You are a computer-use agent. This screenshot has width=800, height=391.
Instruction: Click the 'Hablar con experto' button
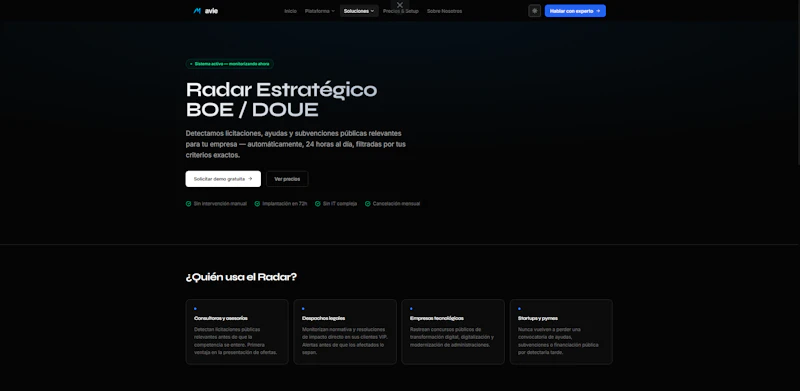tap(575, 11)
